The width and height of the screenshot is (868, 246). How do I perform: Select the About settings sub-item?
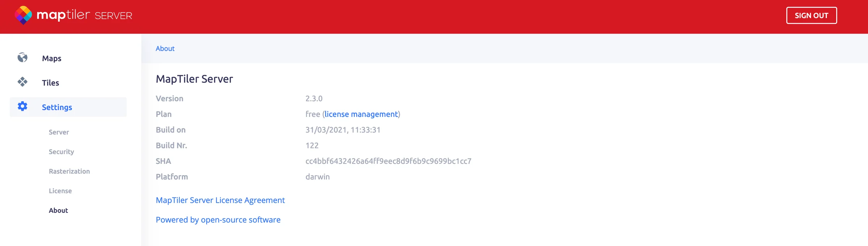(58, 210)
